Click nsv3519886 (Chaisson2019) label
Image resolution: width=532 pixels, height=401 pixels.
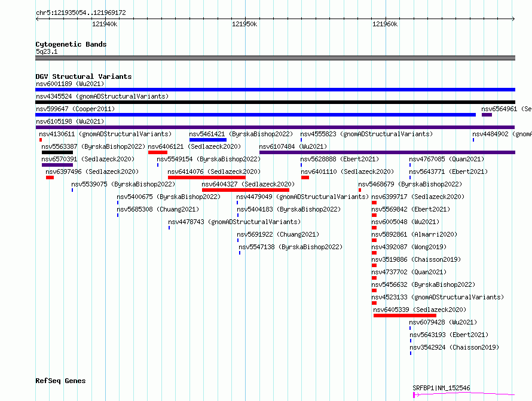click(x=416, y=259)
